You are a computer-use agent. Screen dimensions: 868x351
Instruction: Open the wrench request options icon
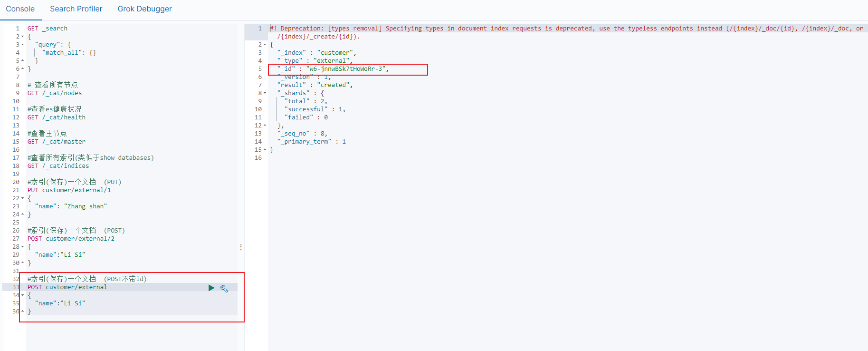click(224, 288)
